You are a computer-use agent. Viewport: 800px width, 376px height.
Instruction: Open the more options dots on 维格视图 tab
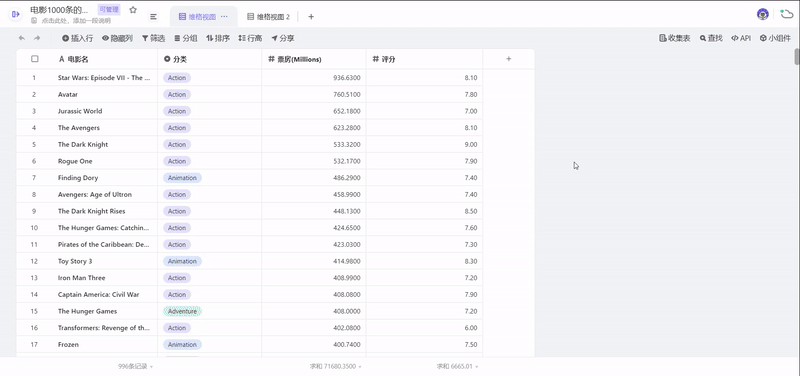(224, 17)
